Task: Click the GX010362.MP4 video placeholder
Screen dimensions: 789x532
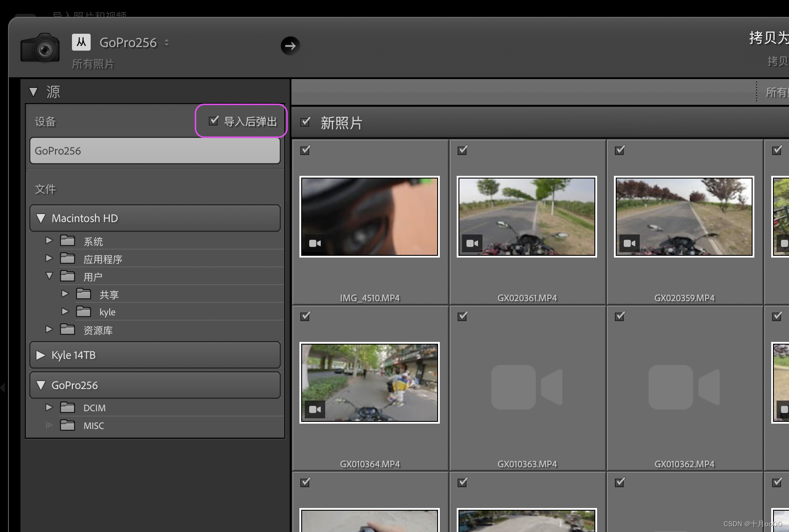Action: tap(684, 387)
